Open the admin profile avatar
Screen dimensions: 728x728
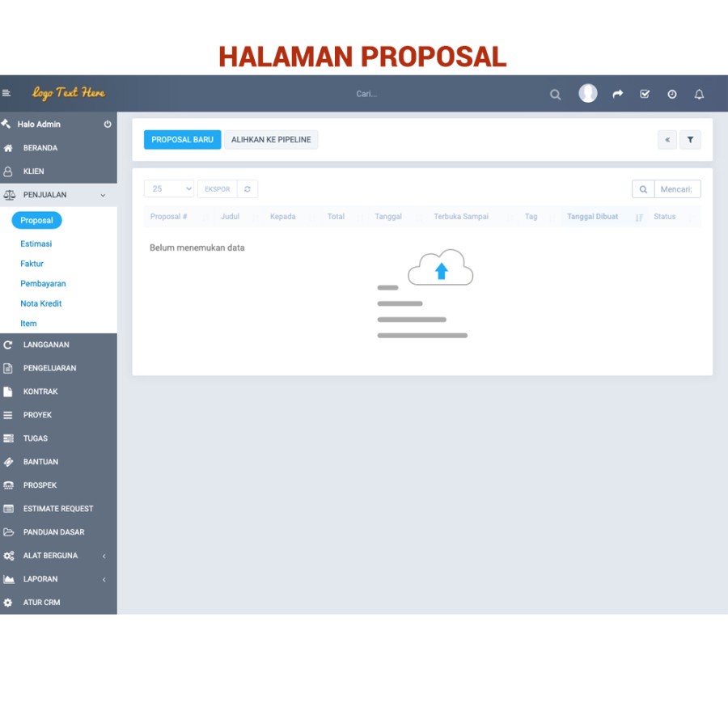[x=588, y=93]
